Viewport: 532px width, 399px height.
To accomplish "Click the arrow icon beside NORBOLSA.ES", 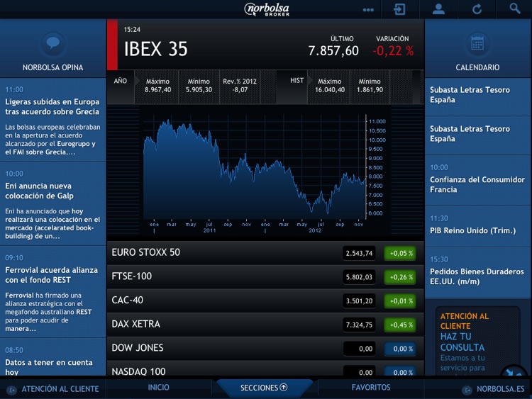I will click(x=467, y=390).
